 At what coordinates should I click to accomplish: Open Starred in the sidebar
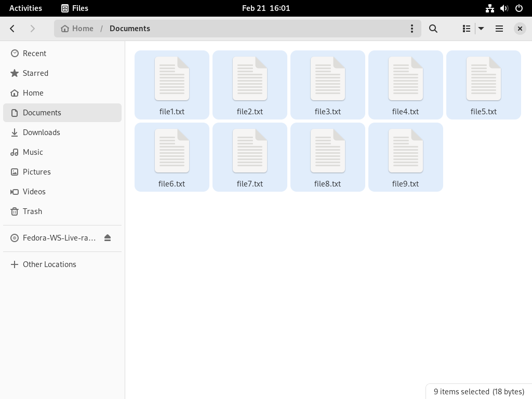point(62,73)
